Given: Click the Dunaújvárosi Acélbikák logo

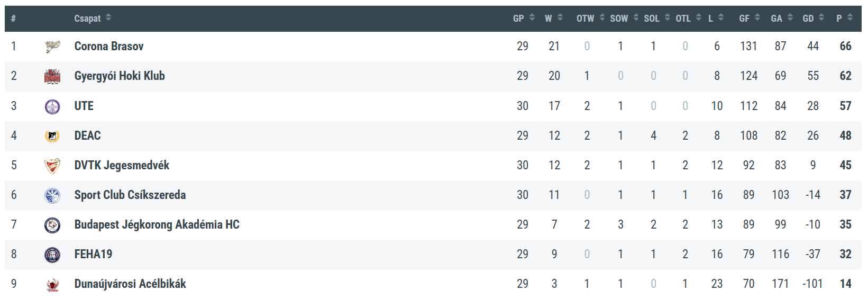Looking at the screenshot, I should 52,284.
